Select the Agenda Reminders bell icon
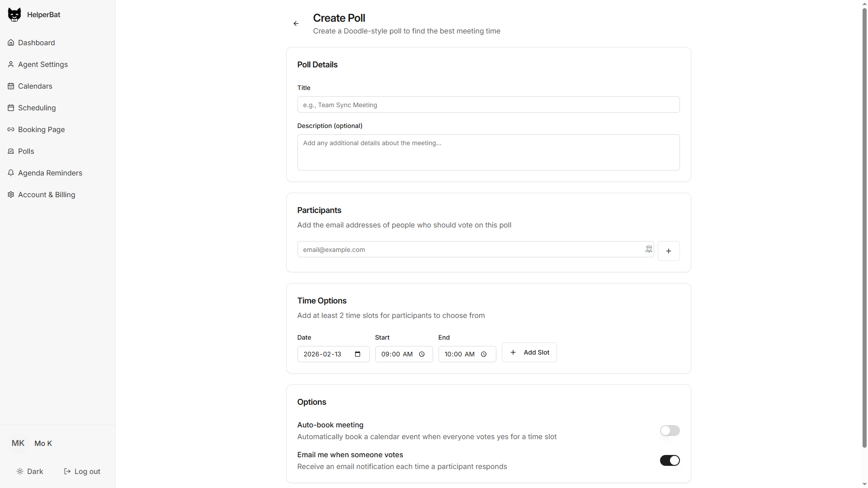 point(11,173)
